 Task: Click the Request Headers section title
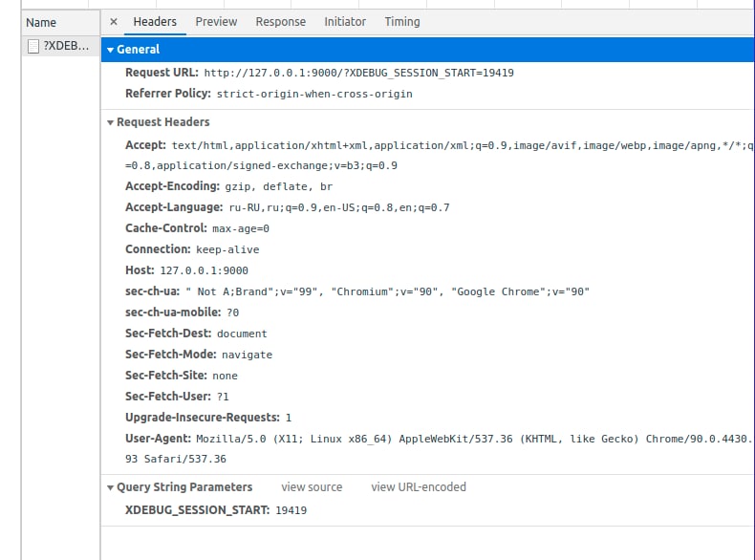click(x=163, y=122)
